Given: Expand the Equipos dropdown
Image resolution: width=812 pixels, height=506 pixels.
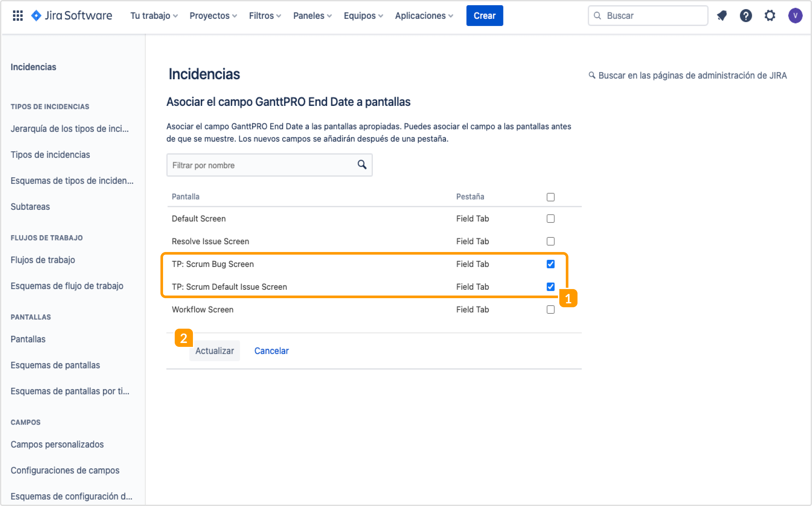Looking at the screenshot, I should (x=363, y=16).
